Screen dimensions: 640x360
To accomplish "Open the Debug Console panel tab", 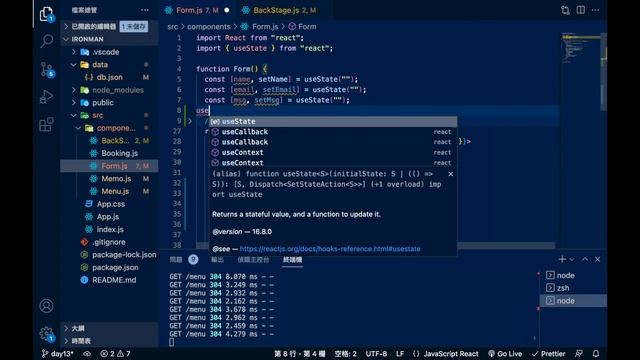I will pyautogui.click(x=253, y=260).
